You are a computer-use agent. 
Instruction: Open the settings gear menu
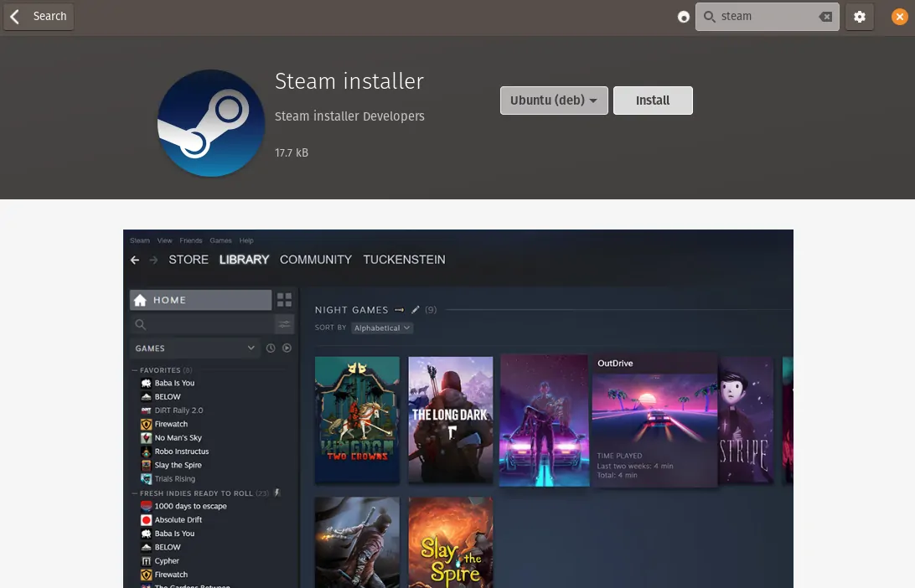pos(860,17)
